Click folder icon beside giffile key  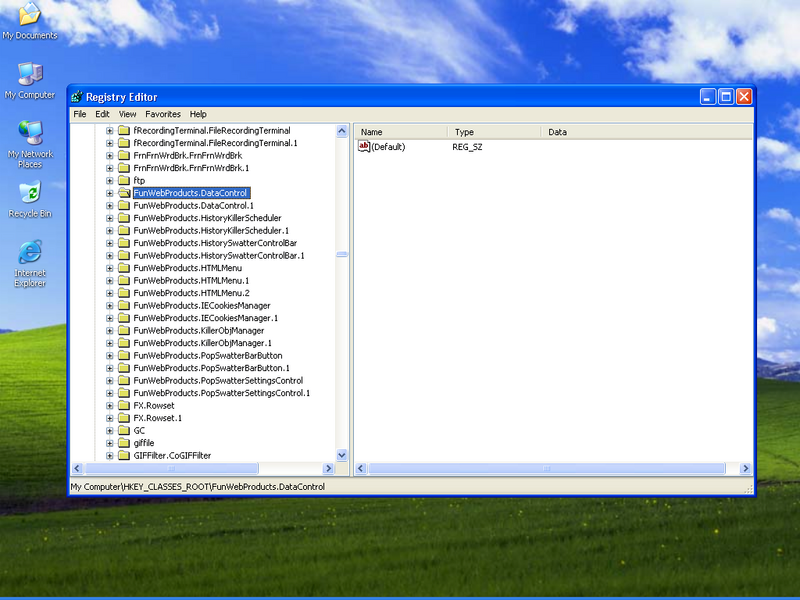click(124, 443)
